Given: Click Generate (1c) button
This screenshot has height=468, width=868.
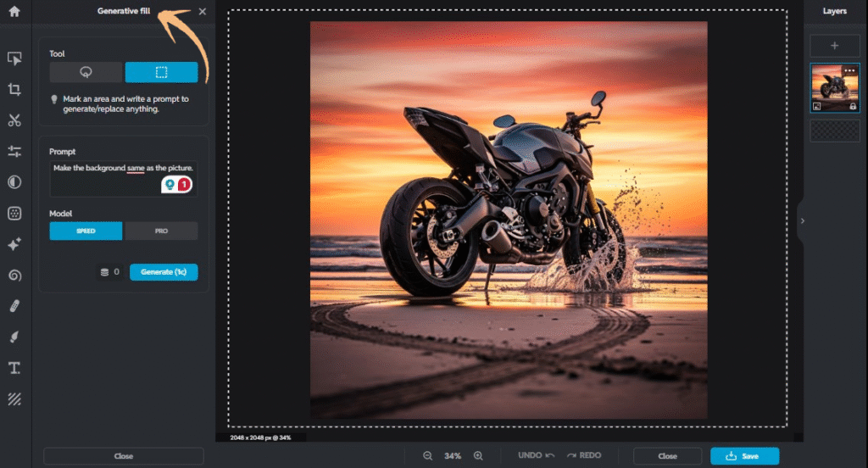Looking at the screenshot, I should pyautogui.click(x=164, y=272).
